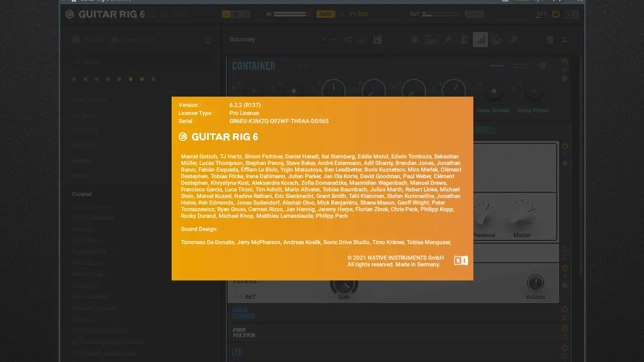
Task: Show the Tapedeck Post tool
Action: click(496, 40)
